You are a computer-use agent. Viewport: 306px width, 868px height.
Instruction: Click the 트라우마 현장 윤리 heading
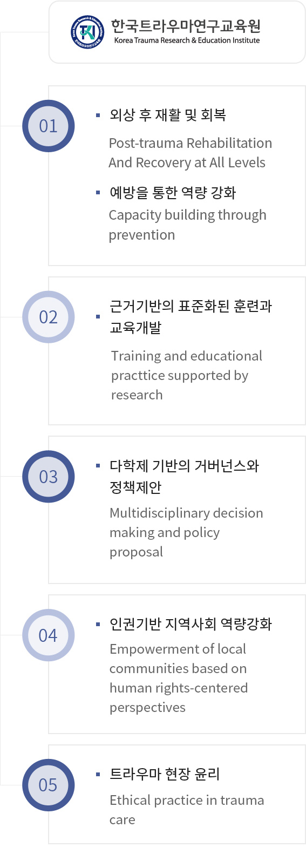[x=165, y=774]
